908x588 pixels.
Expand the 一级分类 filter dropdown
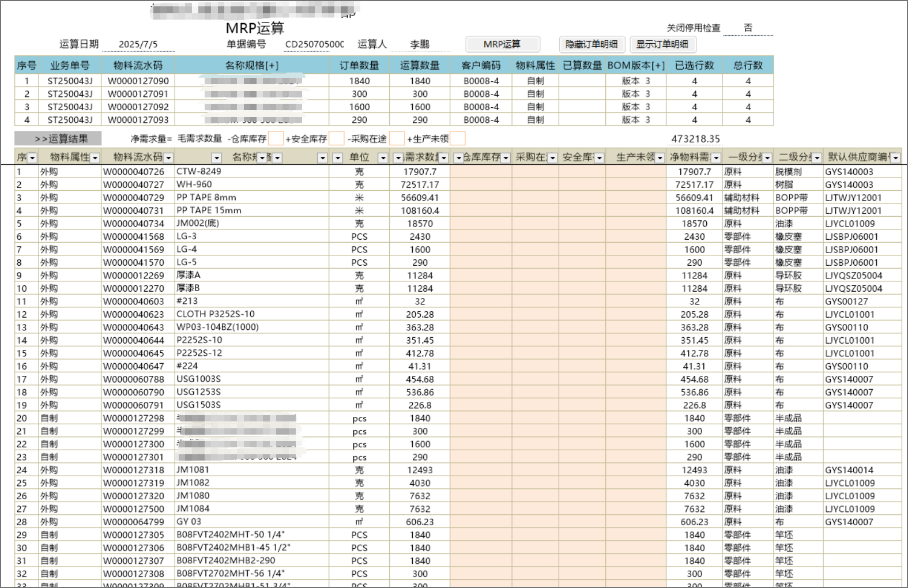point(767,158)
